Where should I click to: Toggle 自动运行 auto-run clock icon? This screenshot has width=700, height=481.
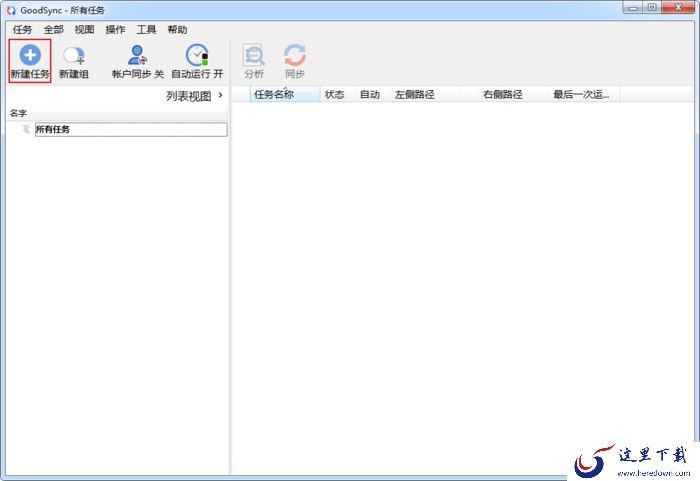(197, 55)
